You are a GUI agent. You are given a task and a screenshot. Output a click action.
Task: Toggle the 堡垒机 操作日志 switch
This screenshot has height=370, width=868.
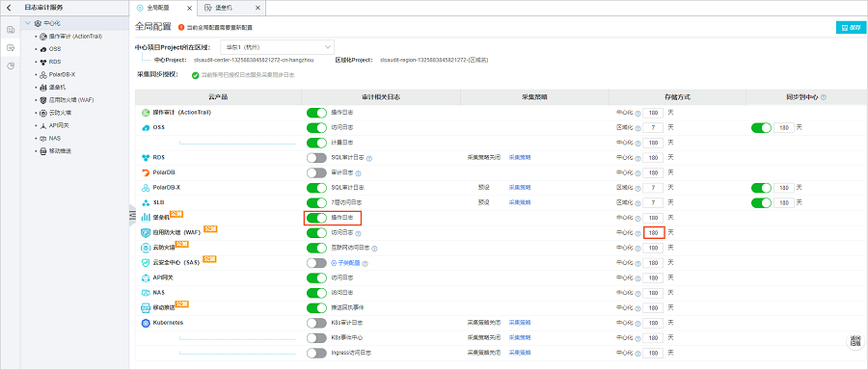pos(316,218)
